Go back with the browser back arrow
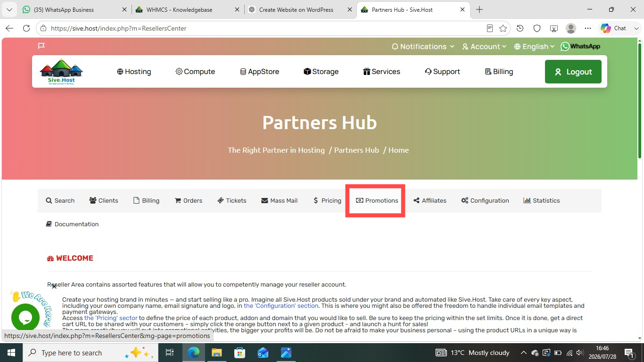644x362 pixels. tap(9, 28)
